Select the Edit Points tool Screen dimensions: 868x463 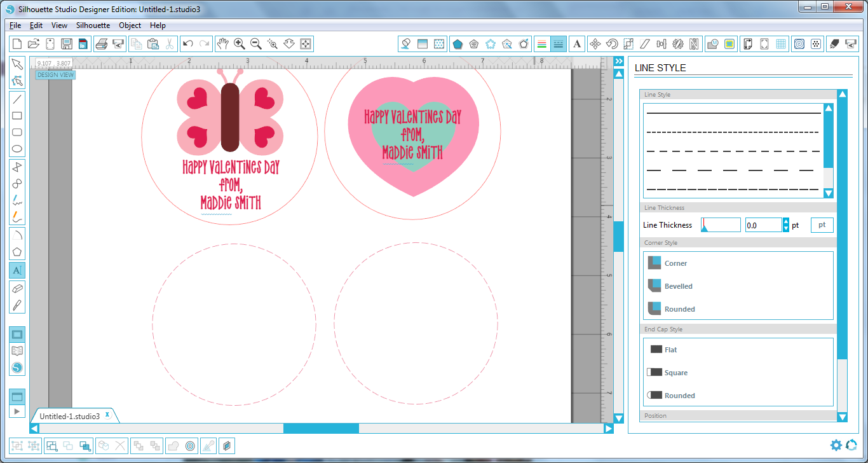(x=17, y=81)
